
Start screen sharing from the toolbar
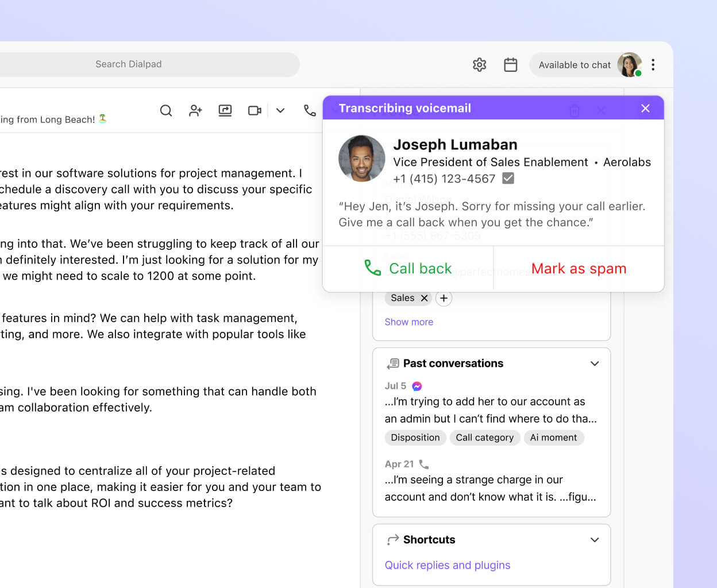(x=225, y=110)
